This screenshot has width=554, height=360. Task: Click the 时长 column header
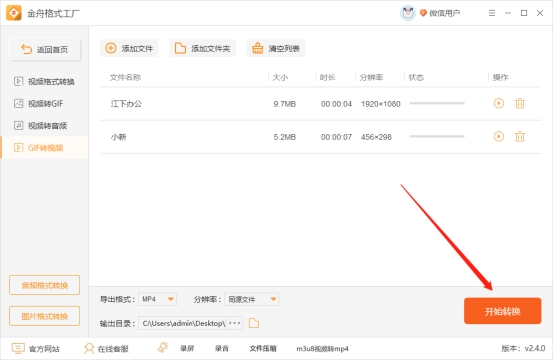point(328,77)
